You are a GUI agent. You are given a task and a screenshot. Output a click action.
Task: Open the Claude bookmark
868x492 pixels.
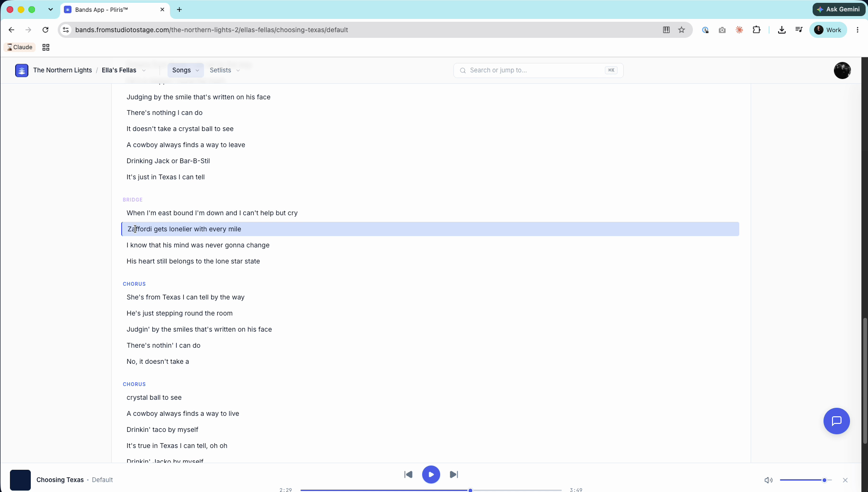click(20, 47)
